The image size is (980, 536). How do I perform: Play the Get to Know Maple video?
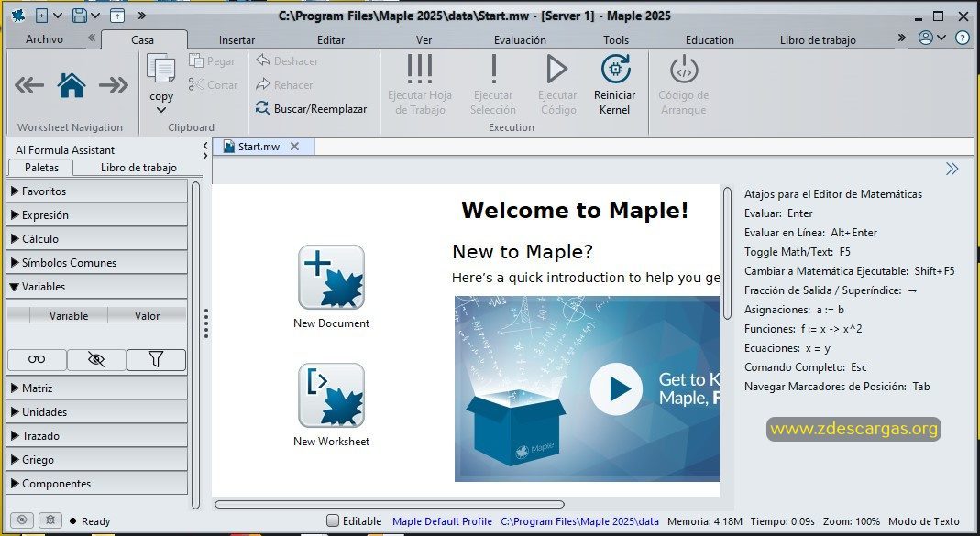click(616, 388)
